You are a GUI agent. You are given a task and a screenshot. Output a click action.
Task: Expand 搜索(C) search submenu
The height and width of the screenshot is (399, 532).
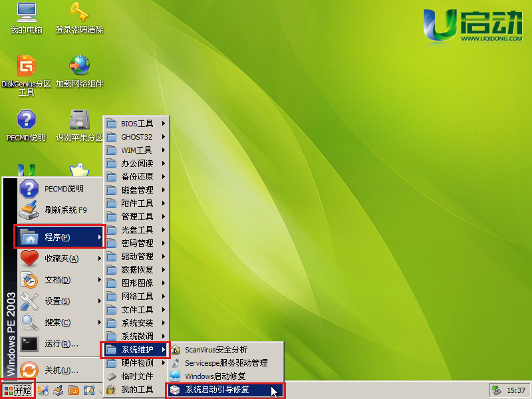pos(60,323)
